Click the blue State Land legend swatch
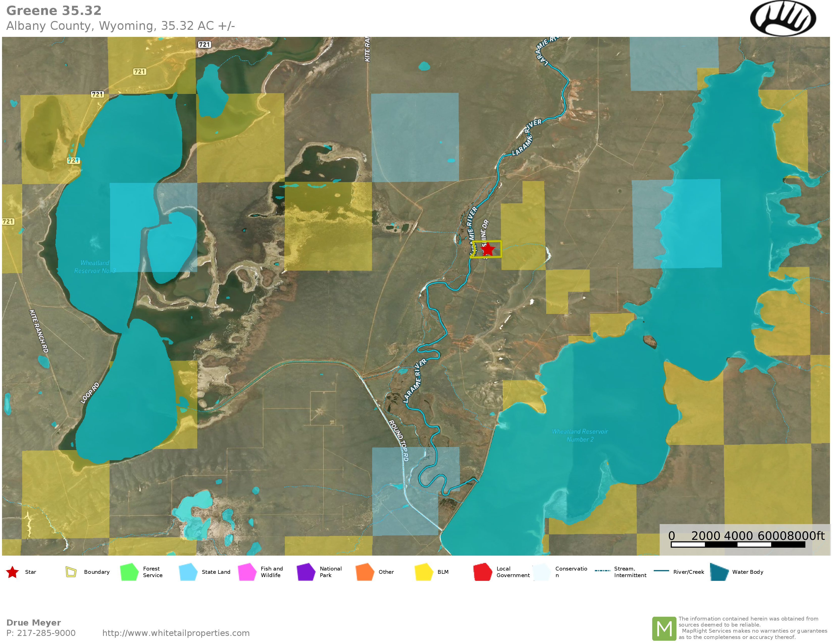 coord(188,572)
